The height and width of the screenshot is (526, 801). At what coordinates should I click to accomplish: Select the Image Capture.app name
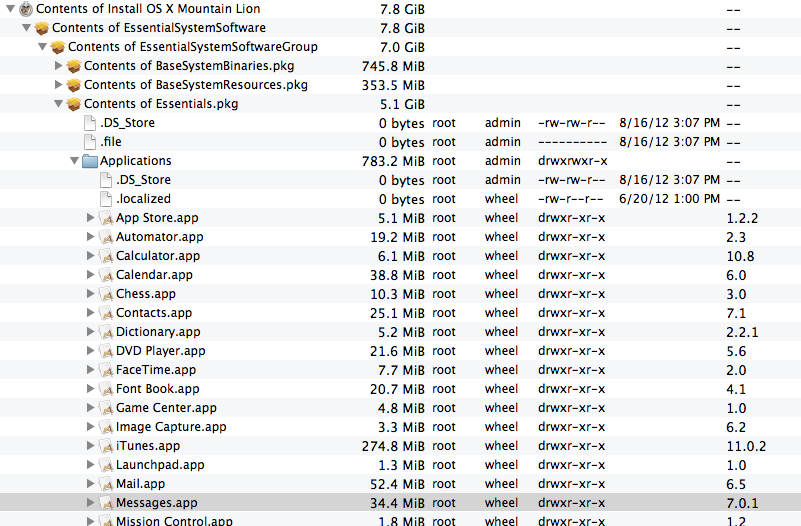171,427
